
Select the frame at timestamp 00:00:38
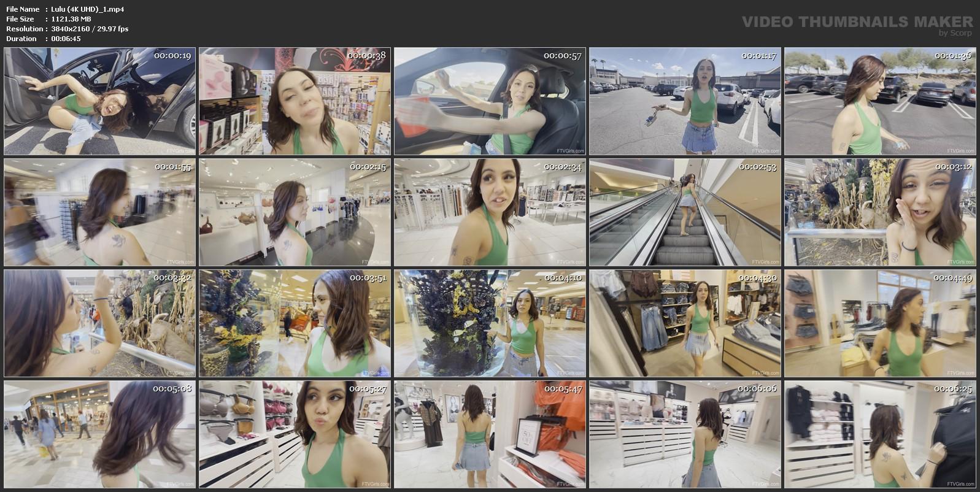295,101
